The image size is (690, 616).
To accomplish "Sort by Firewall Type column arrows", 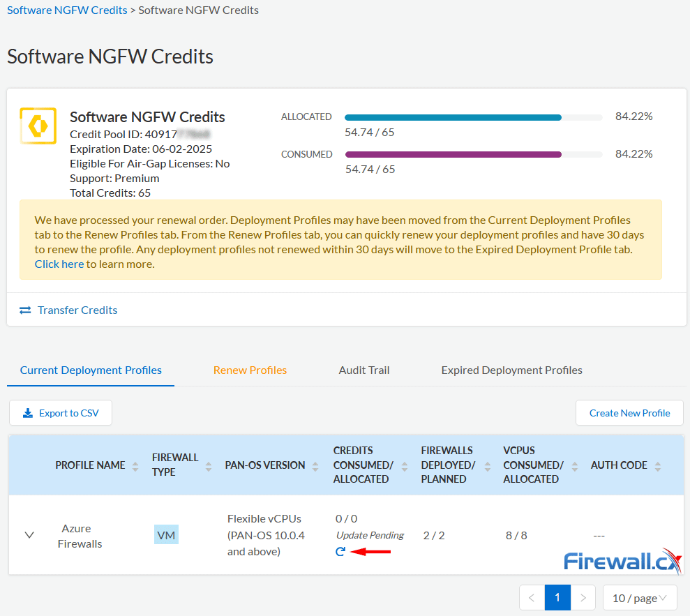I will point(209,467).
